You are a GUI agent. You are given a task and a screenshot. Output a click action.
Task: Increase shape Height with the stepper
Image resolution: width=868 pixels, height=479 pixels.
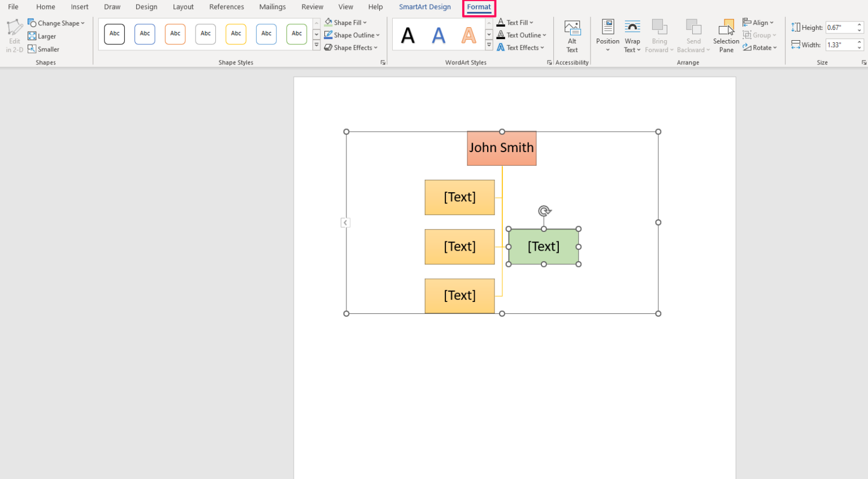pyautogui.click(x=860, y=24)
